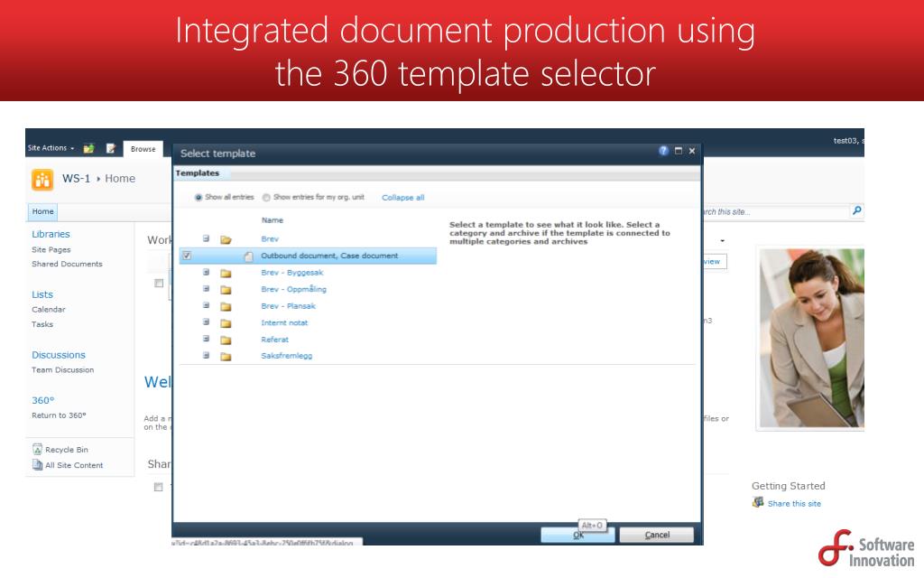Click the Brev - Oppmåling folder icon
Image resolution: width=924 pixels, height=578 pixels.
click(x=226, y=290)
